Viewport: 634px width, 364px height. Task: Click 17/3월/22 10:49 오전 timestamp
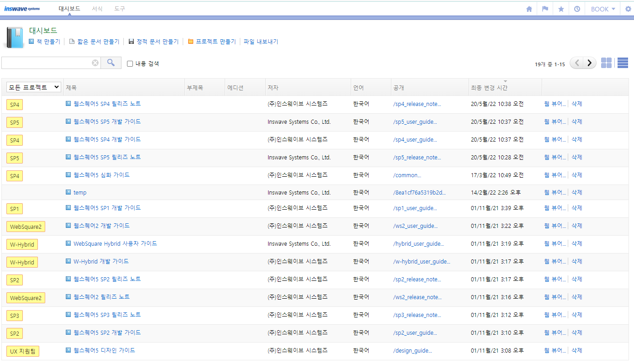pyautogui.click(x=497, y=175)
